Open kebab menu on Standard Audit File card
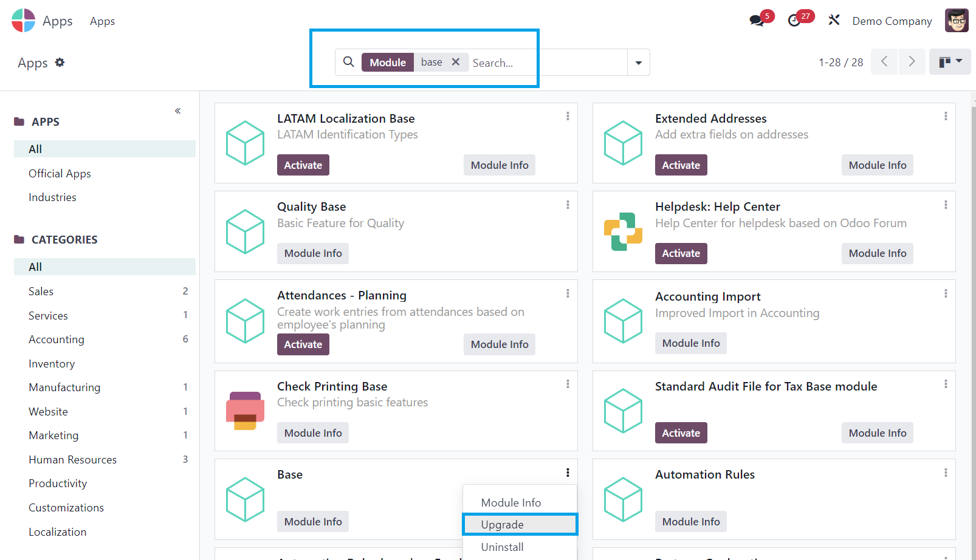The width and height of the screenshot is (976, 560). (x=946, y=384)
